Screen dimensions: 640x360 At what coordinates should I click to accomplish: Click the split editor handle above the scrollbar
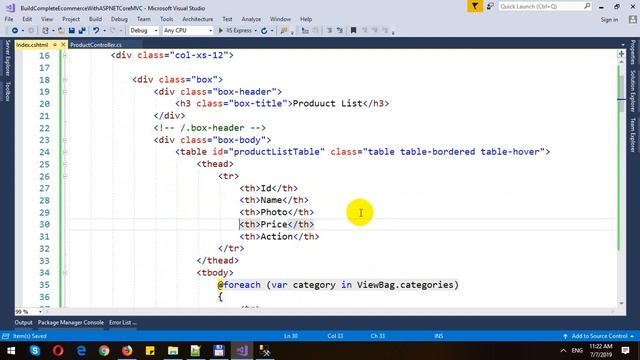[621, 53]
